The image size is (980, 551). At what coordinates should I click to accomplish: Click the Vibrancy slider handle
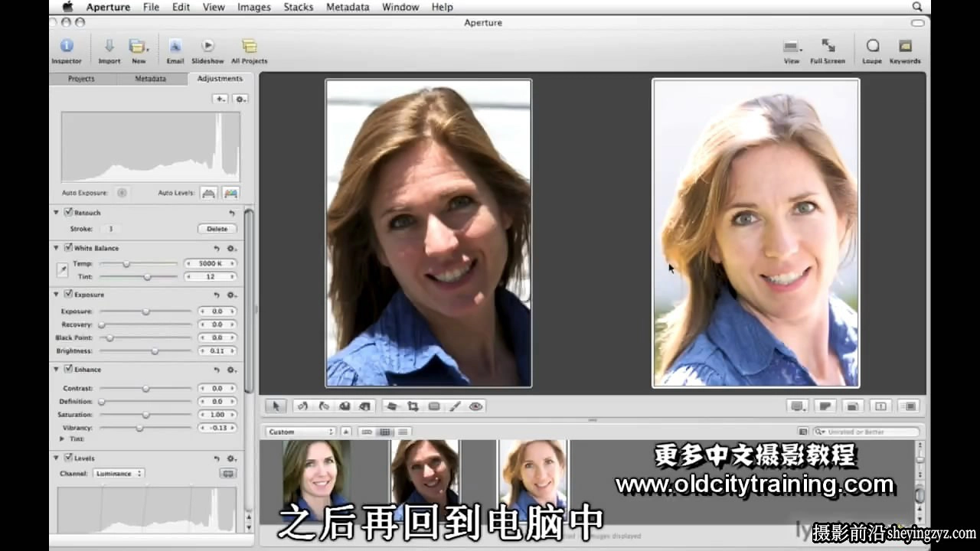point(139,429)
